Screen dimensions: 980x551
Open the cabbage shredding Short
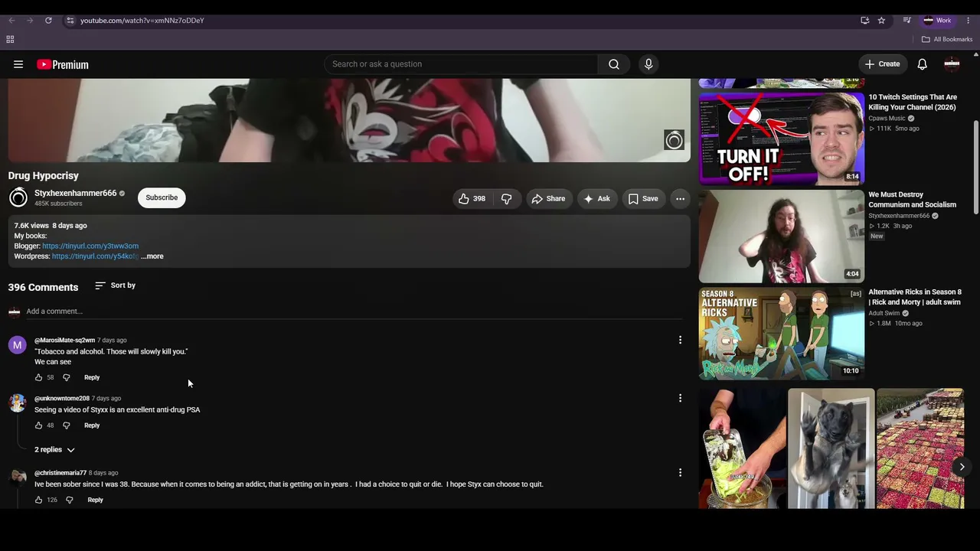743,448
